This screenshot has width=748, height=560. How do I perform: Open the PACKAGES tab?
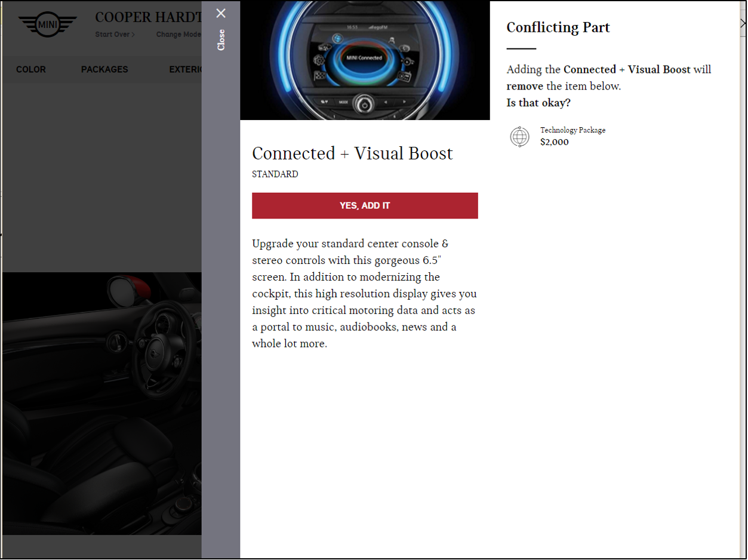[104, 69]
